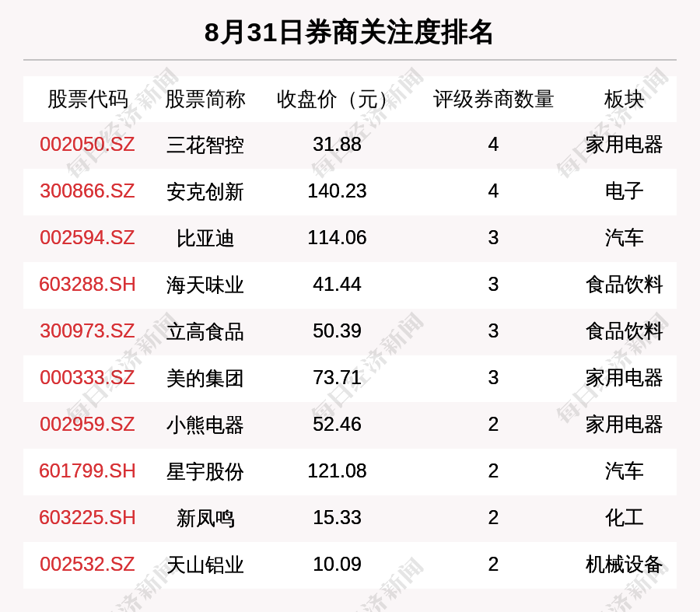Click sector 机械设备 in 天山铝业 row
700x612 pixels.
624,565
